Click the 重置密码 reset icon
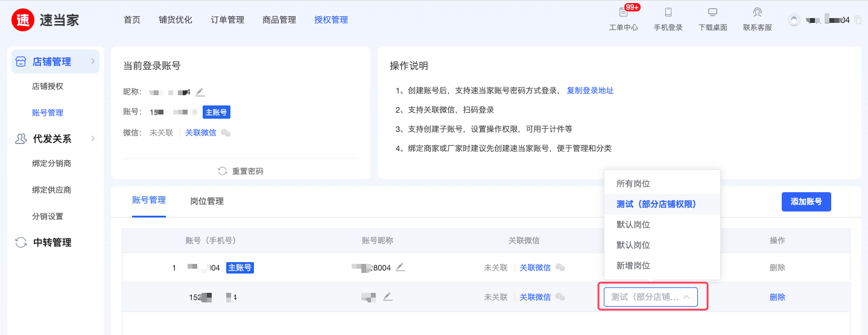Viewport: 868px width, 335px height. click(x=223, y=171)
